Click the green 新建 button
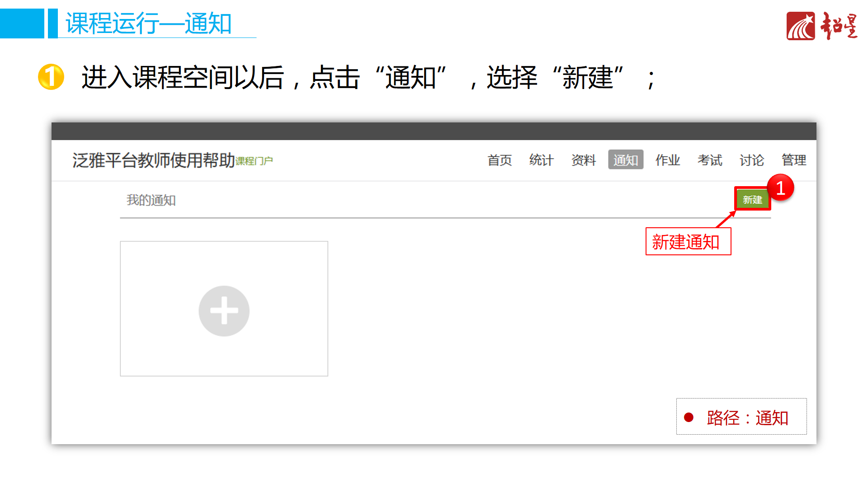 pos(752,199)
